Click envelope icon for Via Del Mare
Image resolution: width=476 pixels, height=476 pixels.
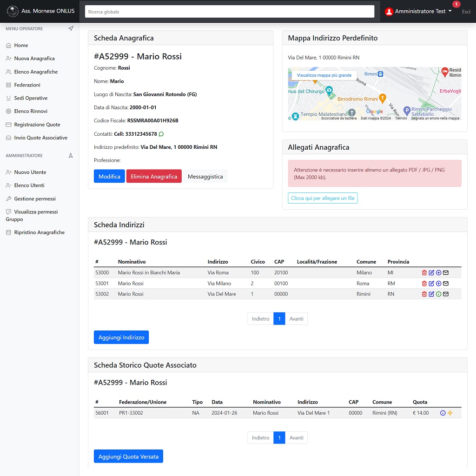(446, 294)
